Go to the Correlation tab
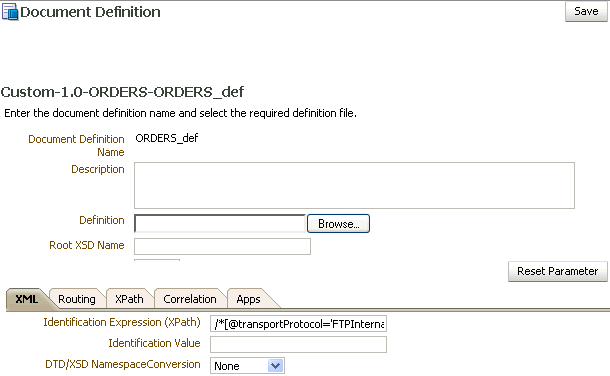610x376 pixels. (x=189, y=299)
